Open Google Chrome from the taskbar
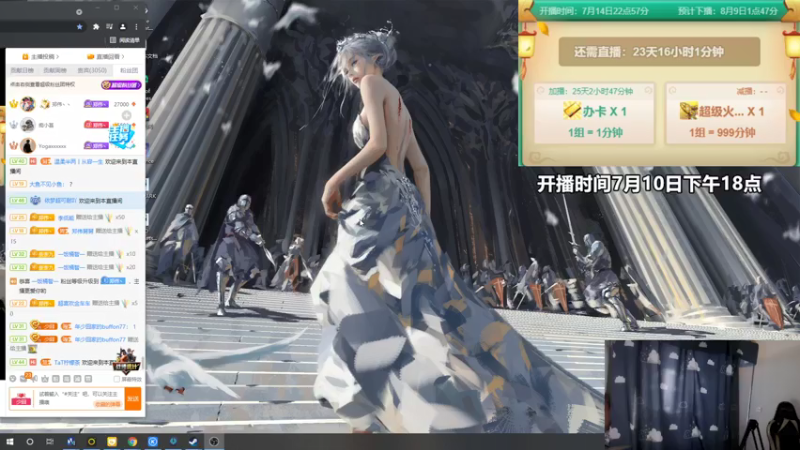800x450 pixels. point(132,442)
